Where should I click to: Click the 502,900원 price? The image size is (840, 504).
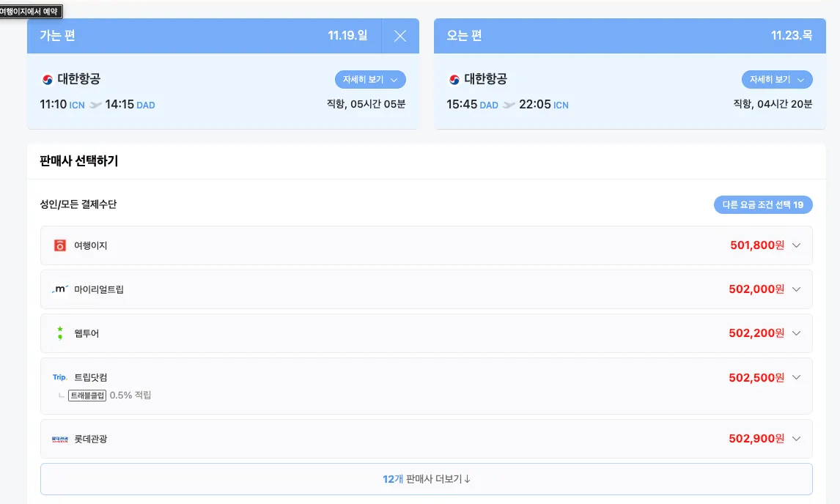[756, 439]
